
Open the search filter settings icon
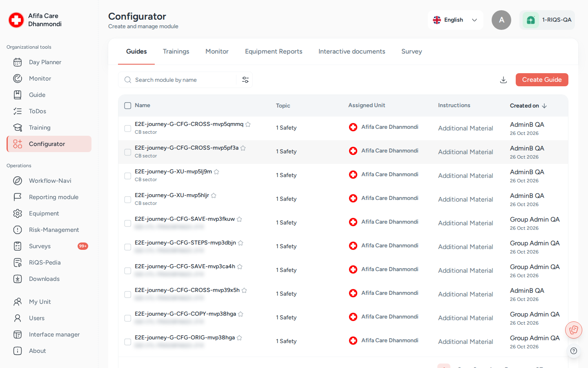(x=245, y=80)
